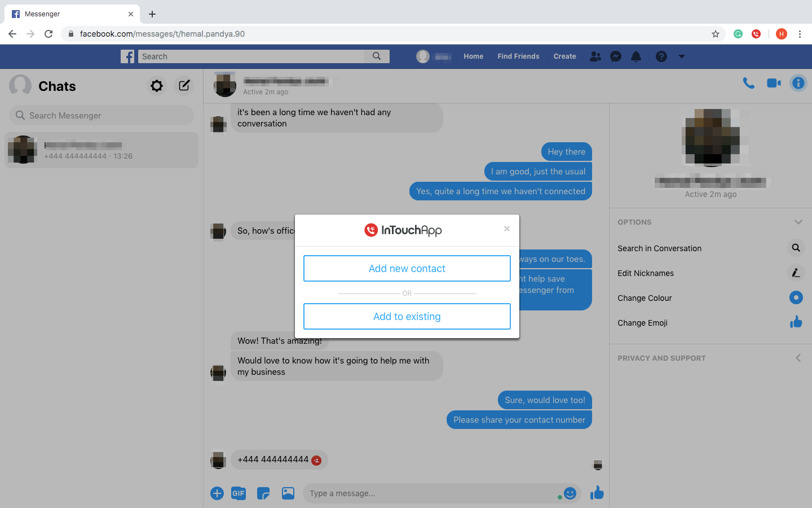
Task: Click the +444 444444444 message bubble
Action: [279, 459]
